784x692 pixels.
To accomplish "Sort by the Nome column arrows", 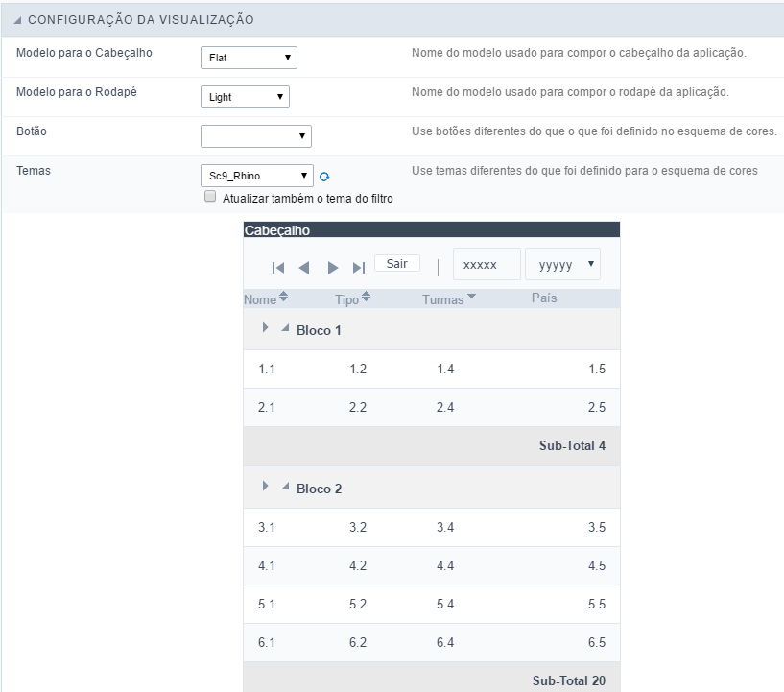I will (283, 297).
